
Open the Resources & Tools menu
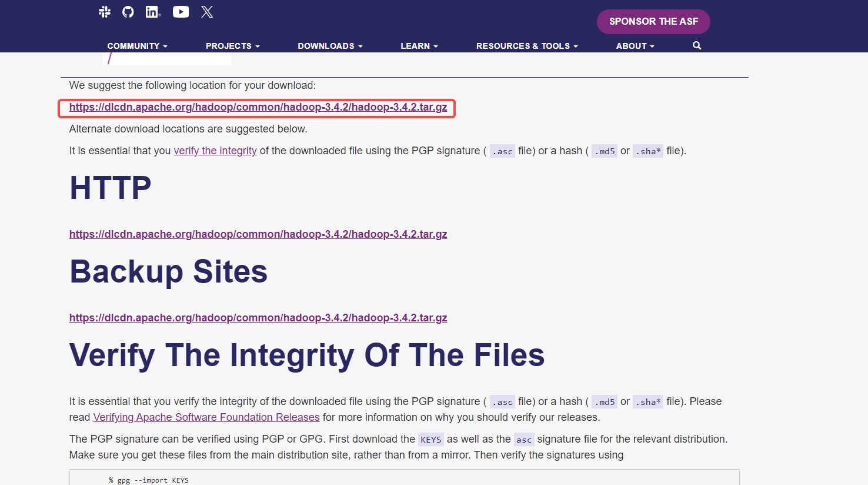coord(527,46)
